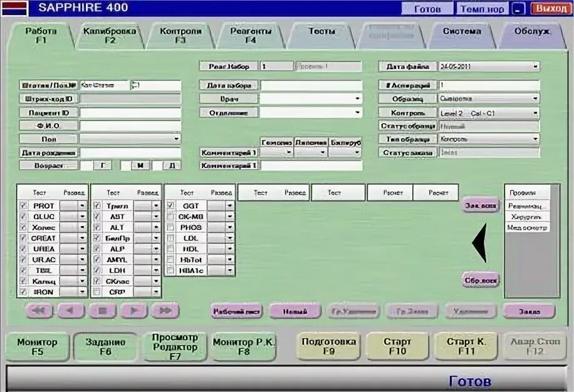
Task: Click the square stop navigation button
Action: click(x=103, y=311)
